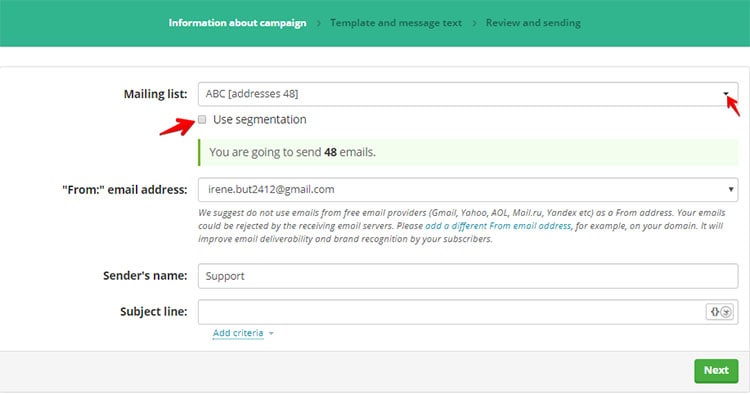Image resolution: width=750 pixels, height=395 pixels.
Task: Click the "From:" email address label
Action: [x=125, y=190]
